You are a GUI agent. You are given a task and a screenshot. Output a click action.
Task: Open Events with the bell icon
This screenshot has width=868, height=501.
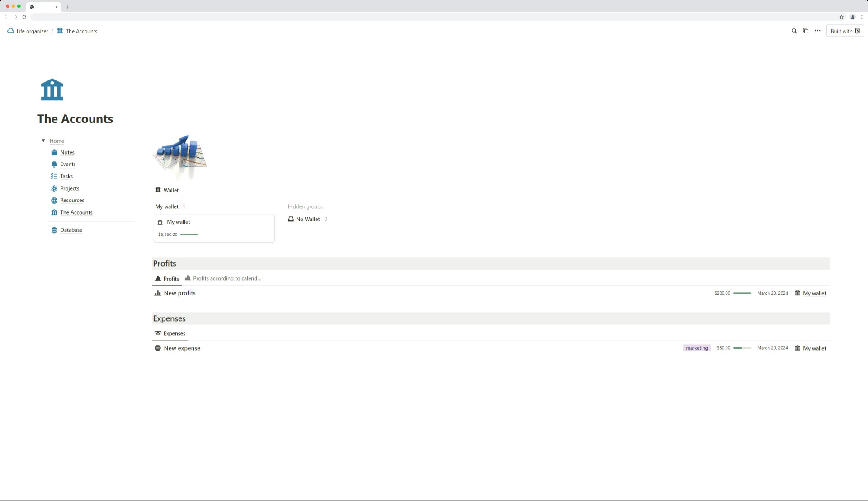(67, 164)
